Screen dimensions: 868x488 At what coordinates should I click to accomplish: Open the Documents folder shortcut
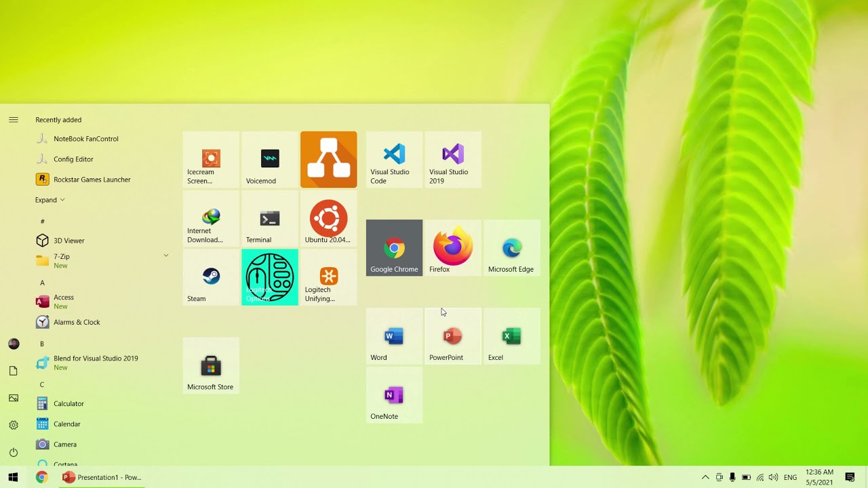click(14, 371)
